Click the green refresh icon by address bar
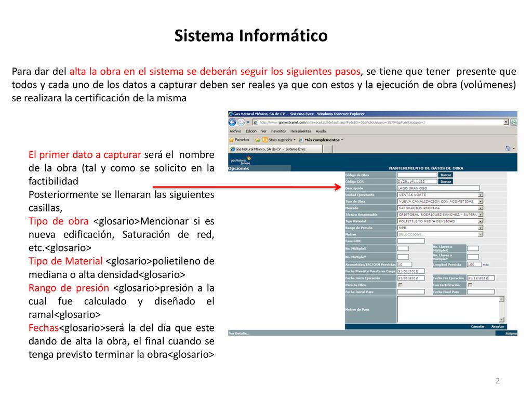Image resolution: width=532 pixels, height=399 pixels. click(x=514, y=122)
